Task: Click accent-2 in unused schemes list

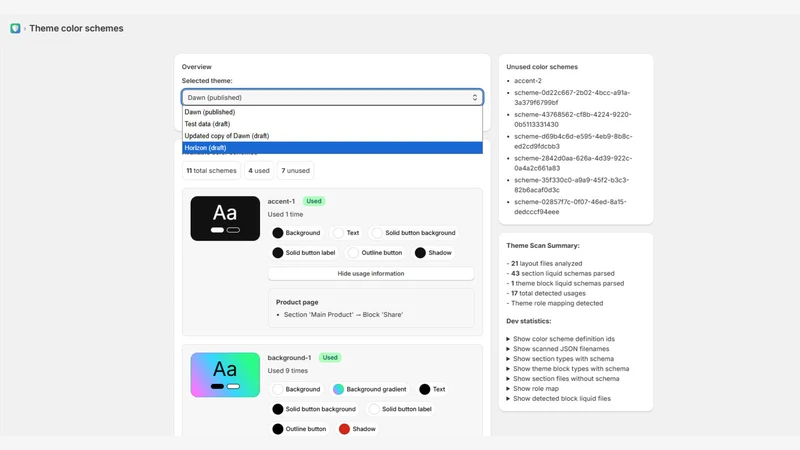Action: coord(528,81)
